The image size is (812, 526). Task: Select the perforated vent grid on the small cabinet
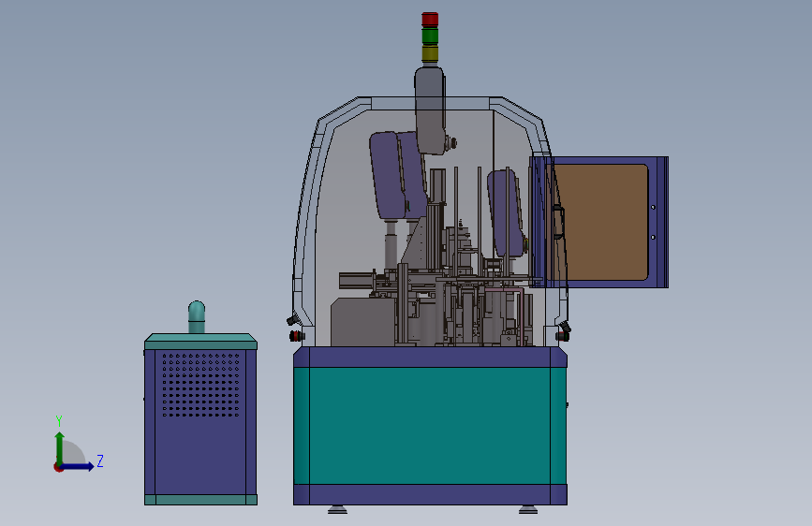click(201, 384)
